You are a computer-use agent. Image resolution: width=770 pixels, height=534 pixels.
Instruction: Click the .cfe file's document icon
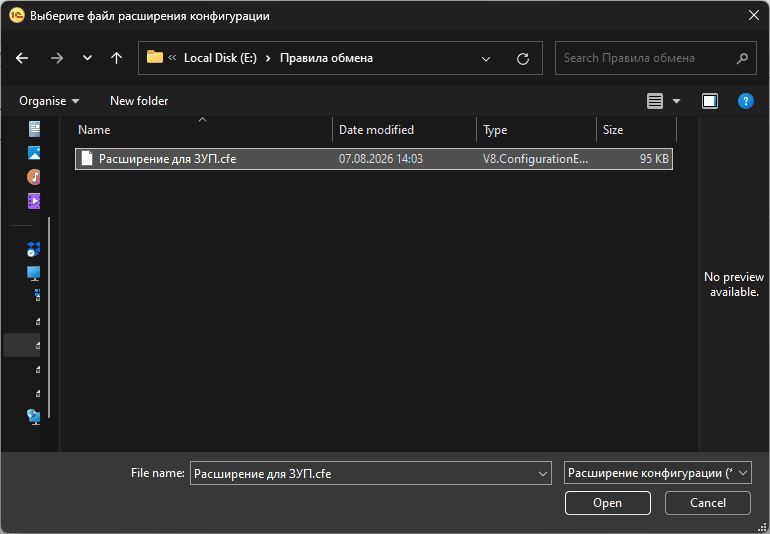[87, 158]
